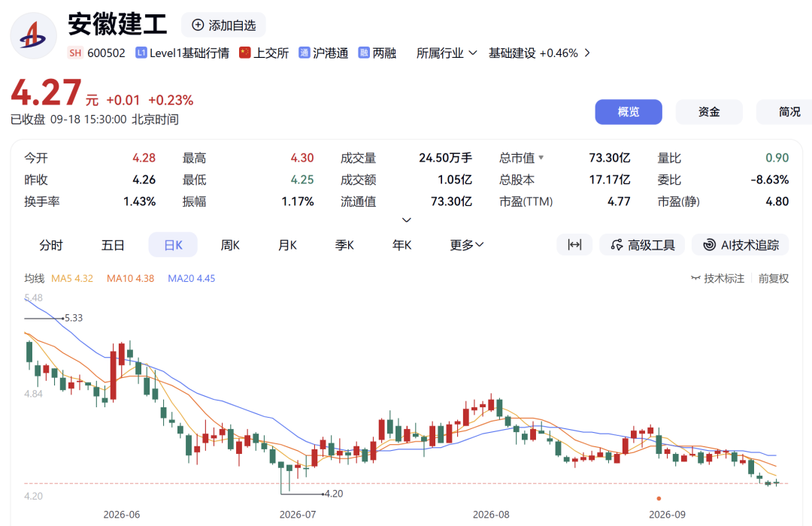Image resolution: width=812 pixels, height=526 pixels.
Task: Switch to the 概览 tab
Action: pos(628,112)
